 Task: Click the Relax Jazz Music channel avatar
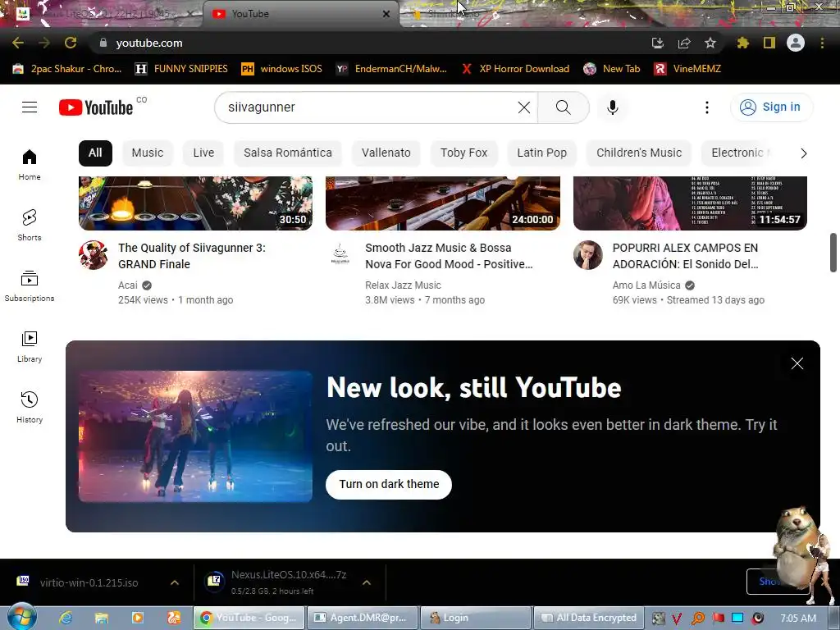click(x=340, y=255)
